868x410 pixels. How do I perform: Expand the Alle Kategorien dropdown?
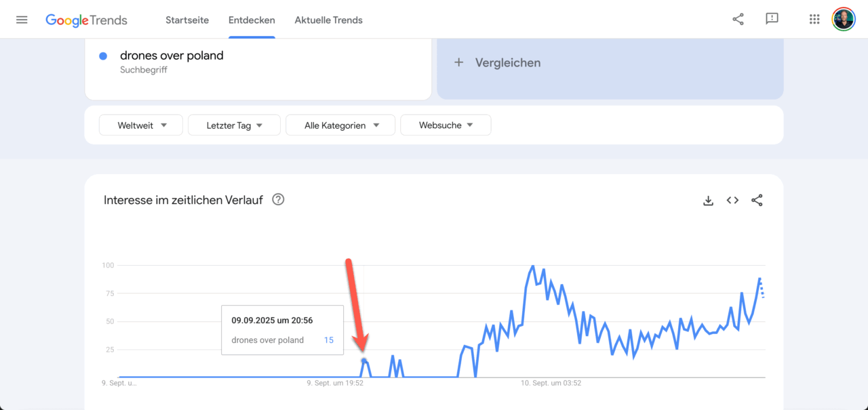coord(340,125)
